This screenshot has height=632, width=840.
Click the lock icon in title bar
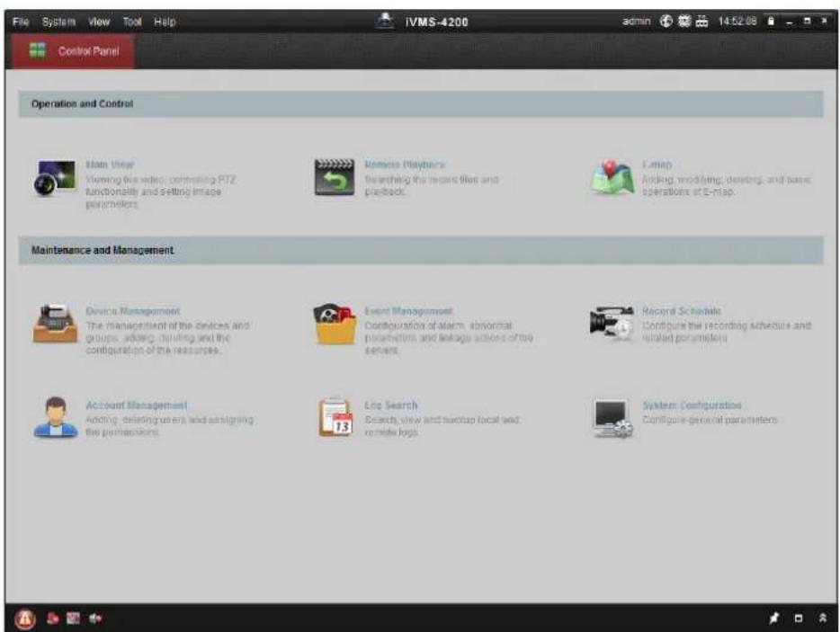coord(771,22)
